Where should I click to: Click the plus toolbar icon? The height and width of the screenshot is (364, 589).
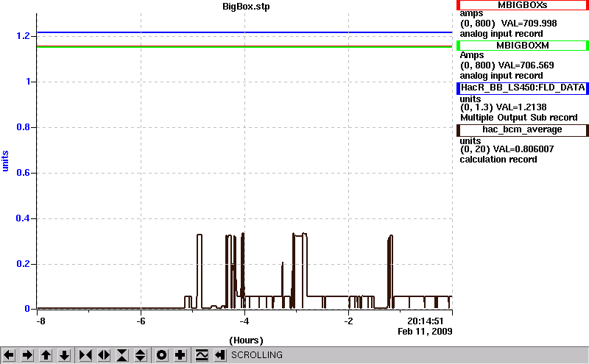pos(180,355)
